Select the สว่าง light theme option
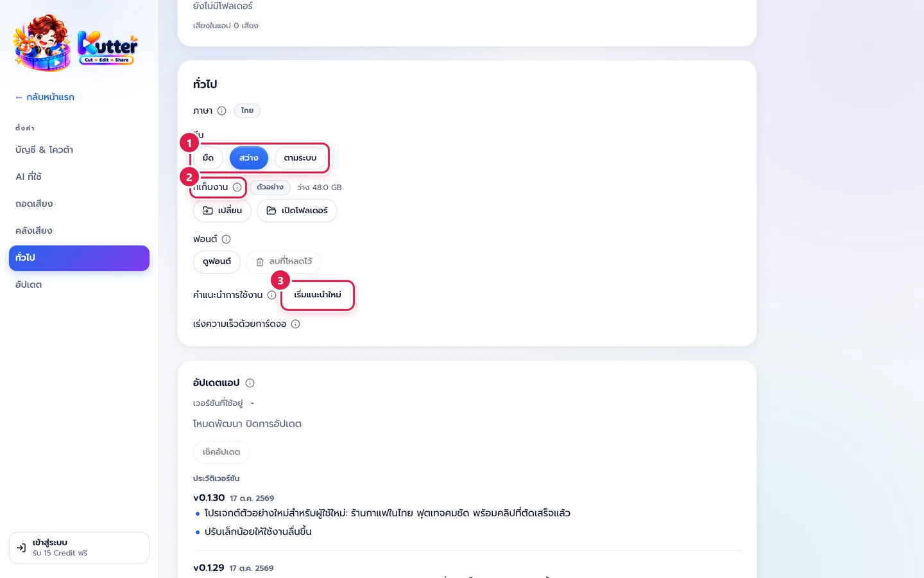924x578 pixels. [249, 158]
